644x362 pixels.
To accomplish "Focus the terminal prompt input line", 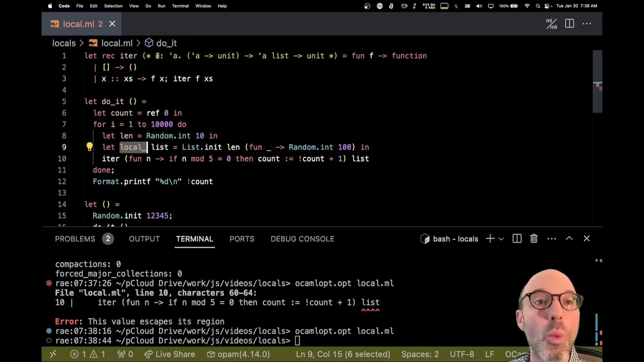I will pos(297,341).
